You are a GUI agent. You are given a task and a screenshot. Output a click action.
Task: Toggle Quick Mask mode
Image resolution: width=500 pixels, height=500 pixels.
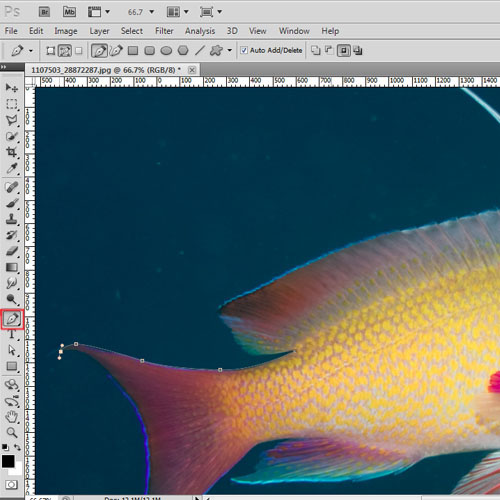click(12, 484)
